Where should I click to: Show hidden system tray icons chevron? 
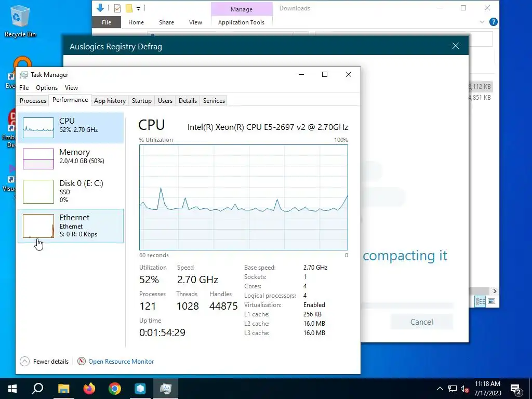(x=440, y=389)
